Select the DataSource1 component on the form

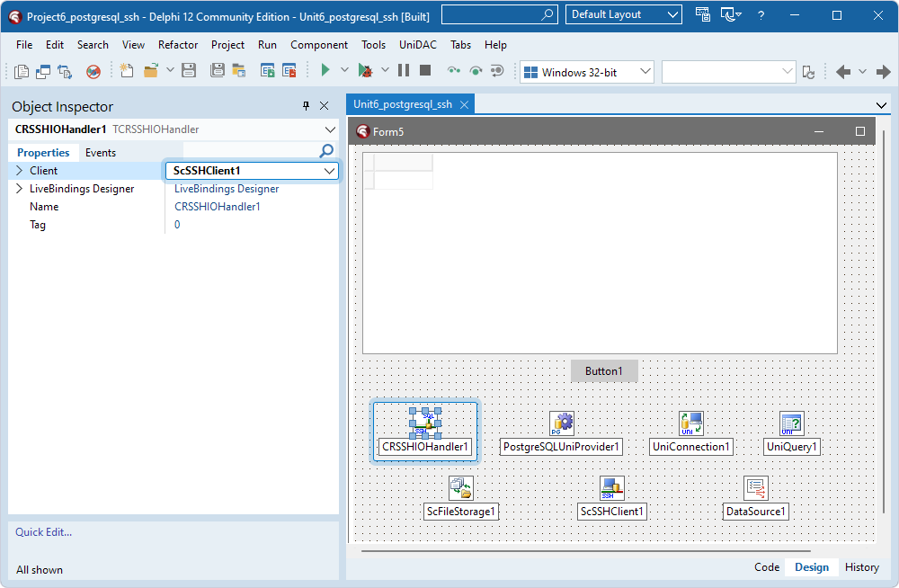pos(756,487)
